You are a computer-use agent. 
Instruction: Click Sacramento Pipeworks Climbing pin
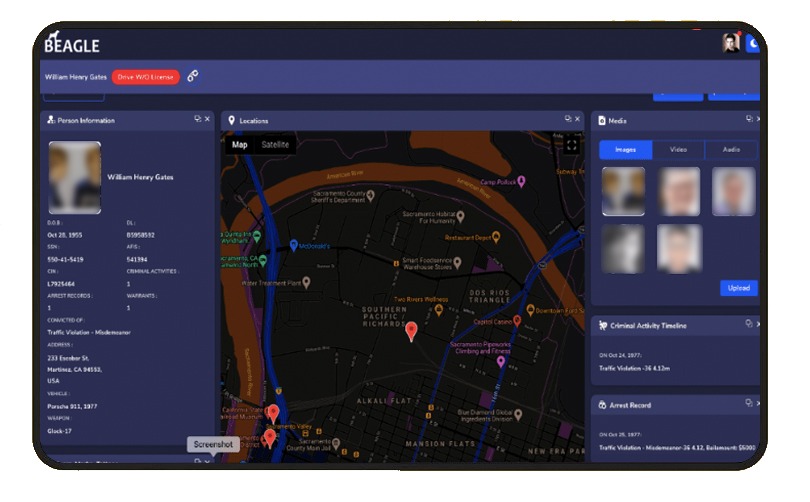point(501,362)
